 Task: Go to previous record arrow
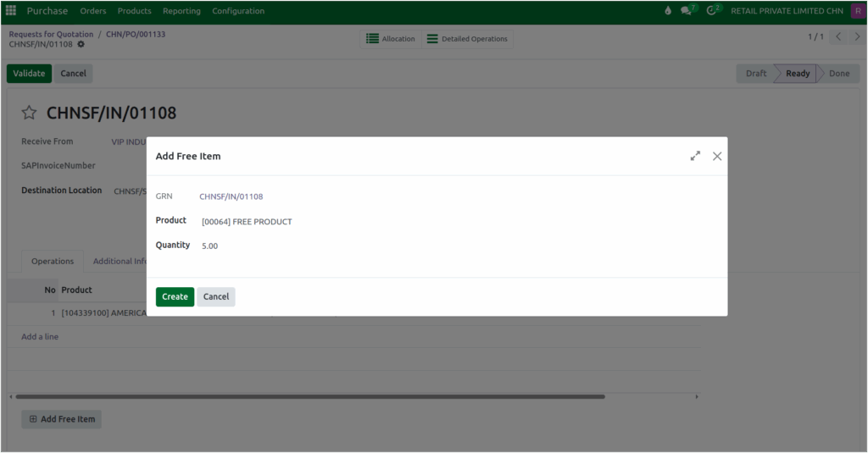pos(838,36)
